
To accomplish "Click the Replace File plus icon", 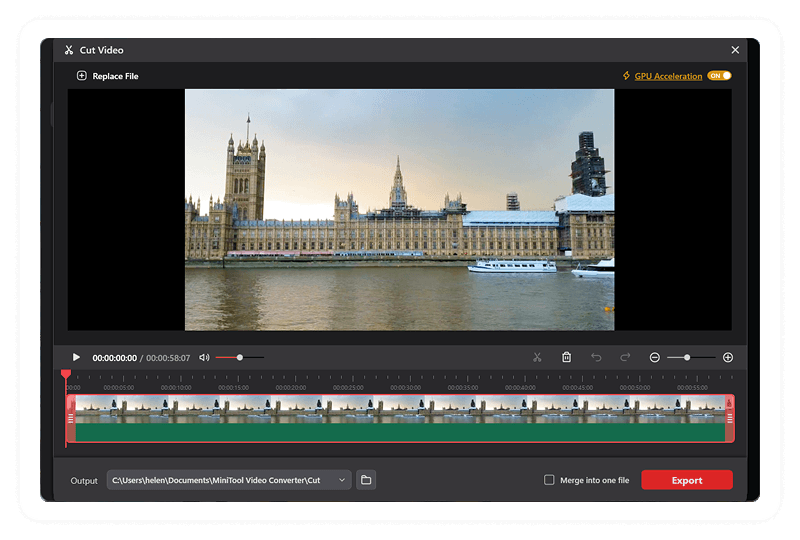I will [82, 76].
